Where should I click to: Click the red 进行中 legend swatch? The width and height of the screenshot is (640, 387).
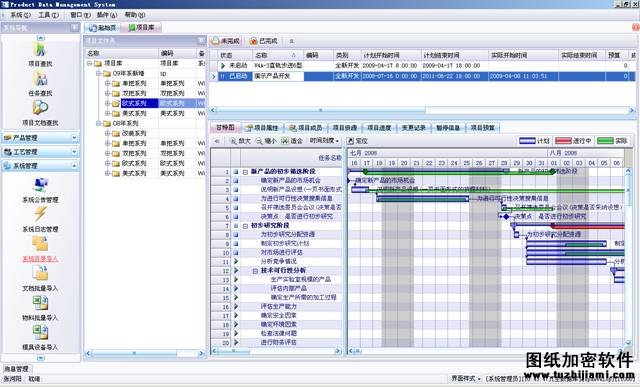point(563,141)
